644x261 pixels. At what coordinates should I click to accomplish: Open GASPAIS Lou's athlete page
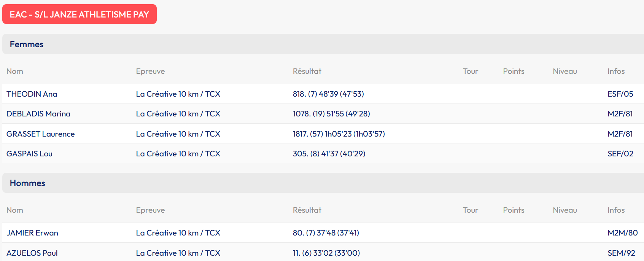coord(30,154)
